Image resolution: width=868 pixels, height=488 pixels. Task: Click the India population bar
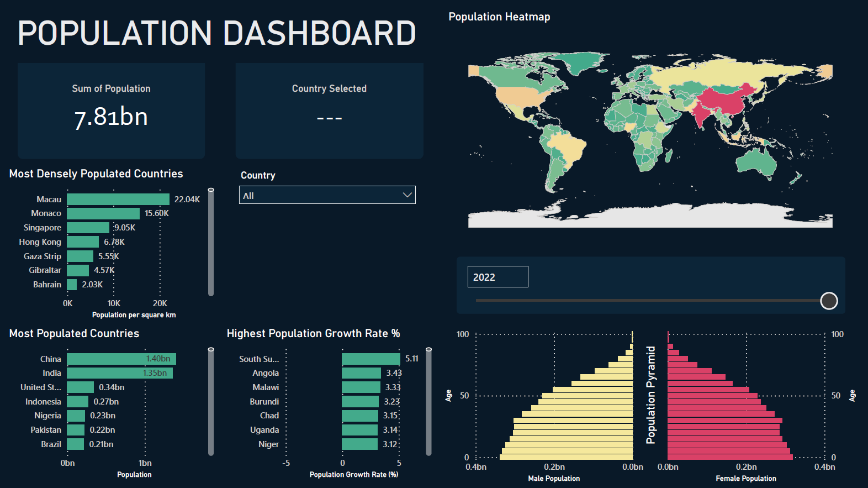pos(119,373)
